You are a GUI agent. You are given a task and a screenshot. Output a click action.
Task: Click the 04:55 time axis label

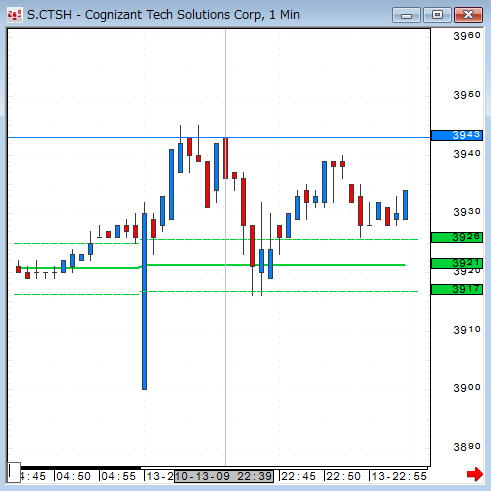point(118,476)
